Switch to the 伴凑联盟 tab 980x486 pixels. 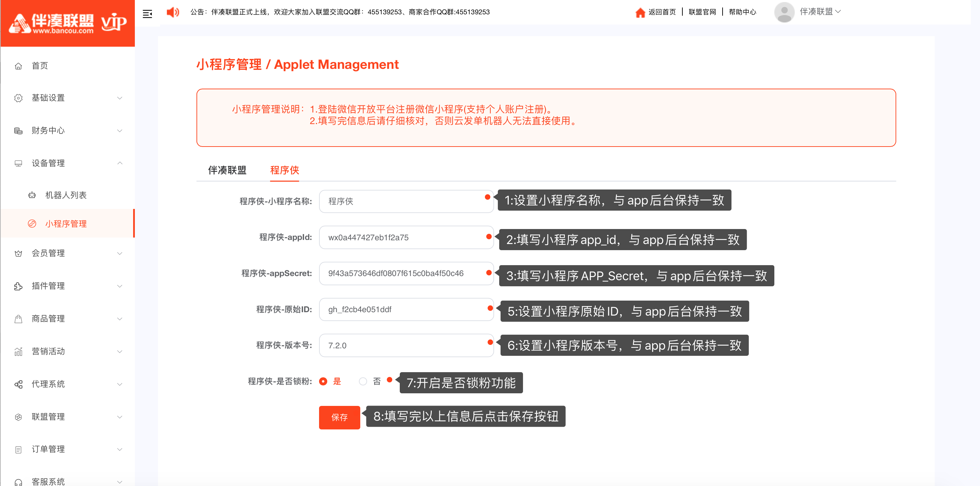pyautogui.click(x=227, y=170)
